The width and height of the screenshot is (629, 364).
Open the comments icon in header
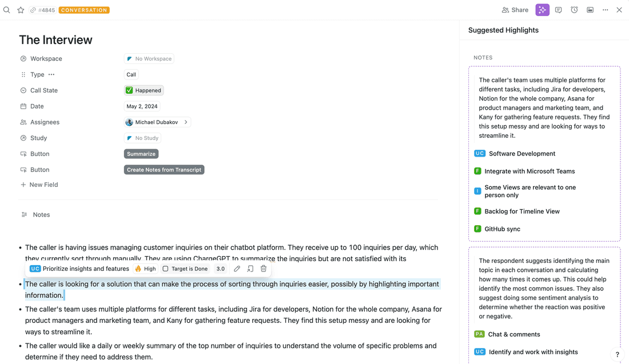pyautogui.click(x=559, y=10)
